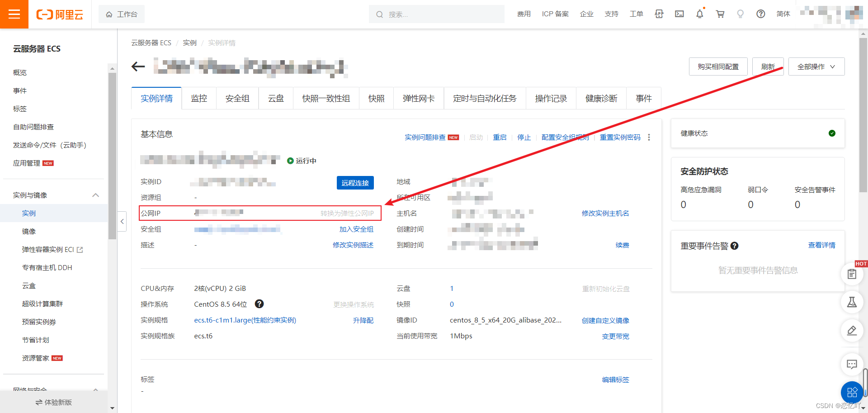Open the notification bell
This screenshot has height=413, width=868.
tap(700, 14)
